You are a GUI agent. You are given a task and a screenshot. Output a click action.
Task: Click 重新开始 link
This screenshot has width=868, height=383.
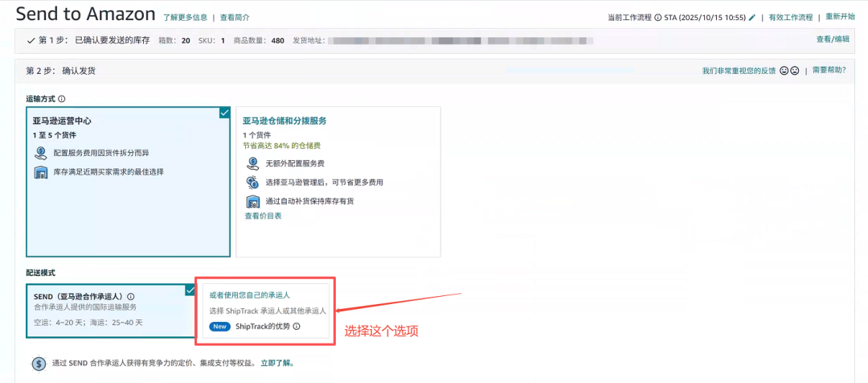click(841, 17)
